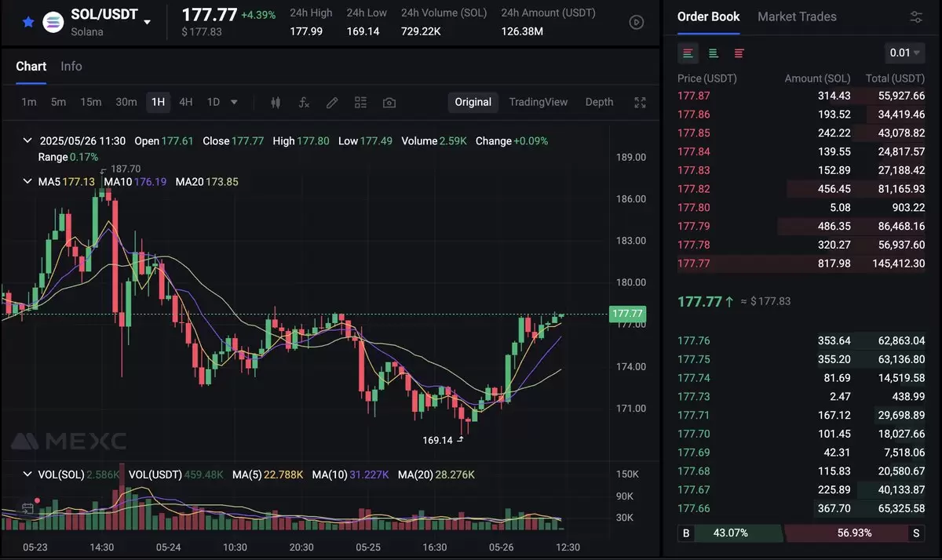
Task: Open the candlestick chart type icon
Action: [x=276, y=102]
